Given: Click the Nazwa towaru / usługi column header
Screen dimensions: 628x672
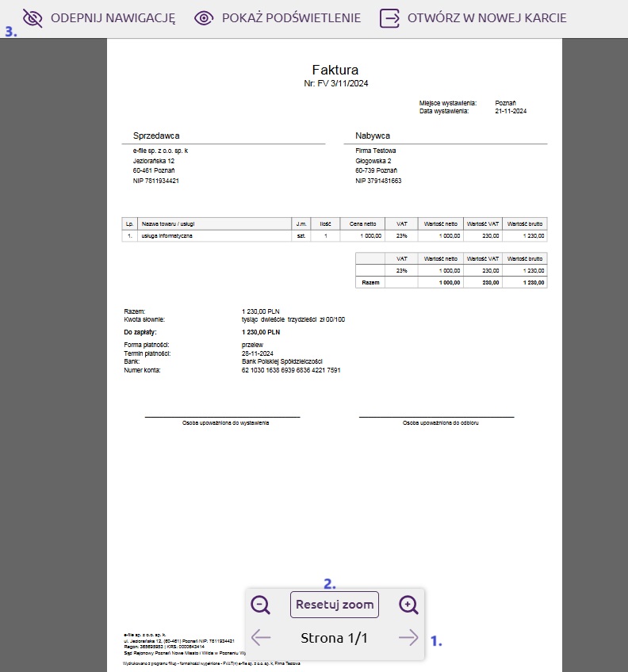Looking at the screenshot, I should (x=168, y=223).
